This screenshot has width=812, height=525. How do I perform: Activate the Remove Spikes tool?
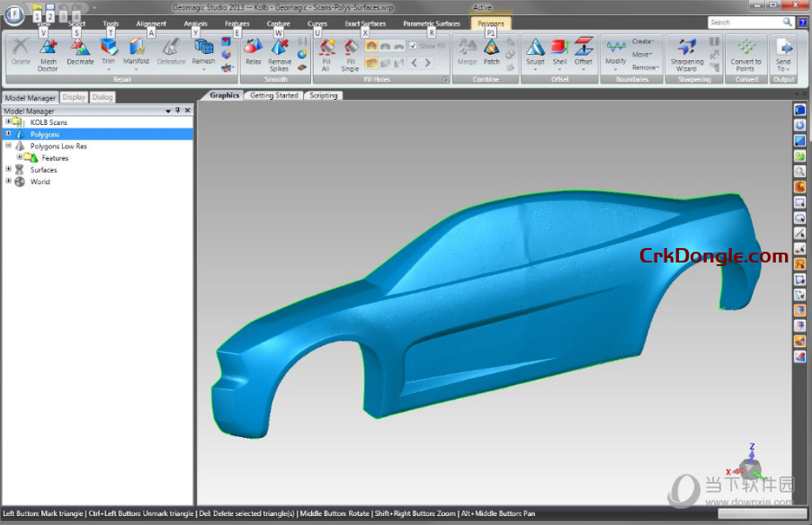point(280,54)
